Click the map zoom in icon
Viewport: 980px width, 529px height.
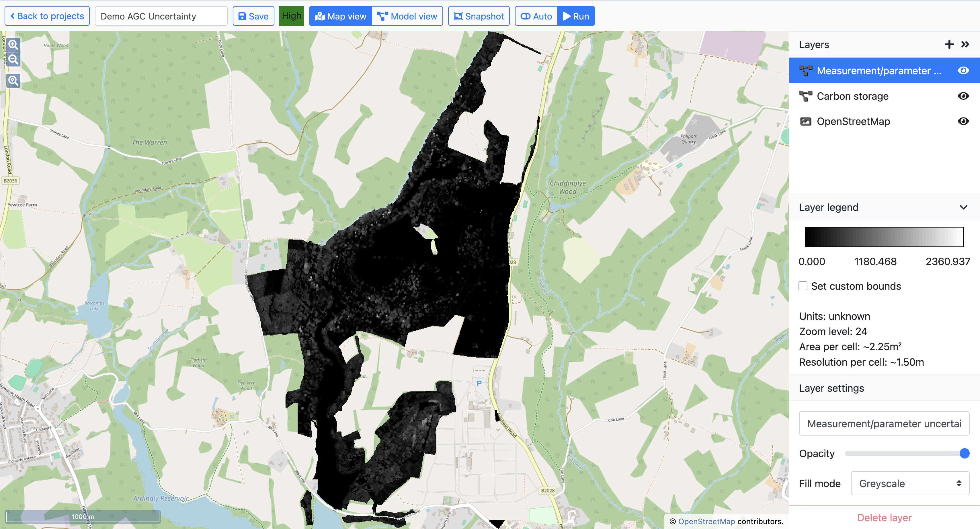click(13, 44)
